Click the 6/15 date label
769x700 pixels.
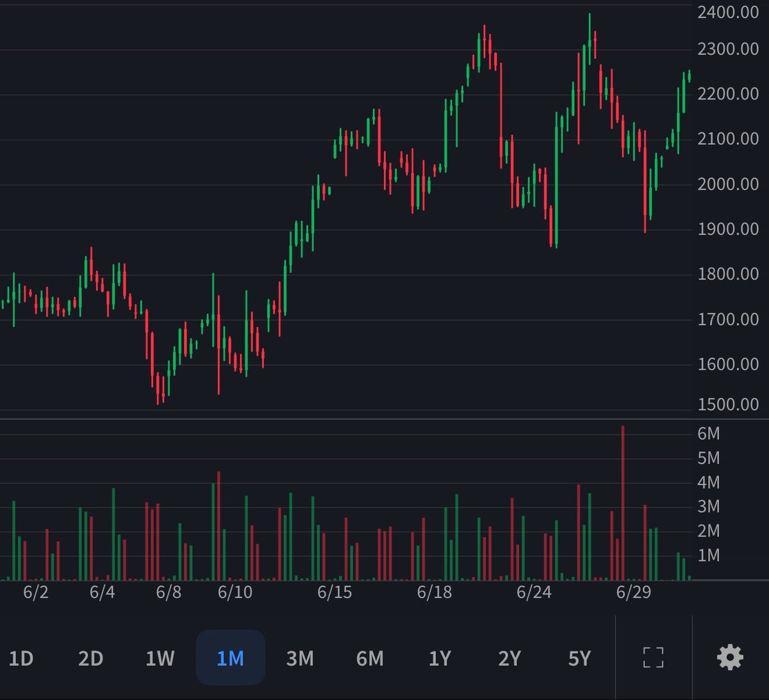click(335, 592)
